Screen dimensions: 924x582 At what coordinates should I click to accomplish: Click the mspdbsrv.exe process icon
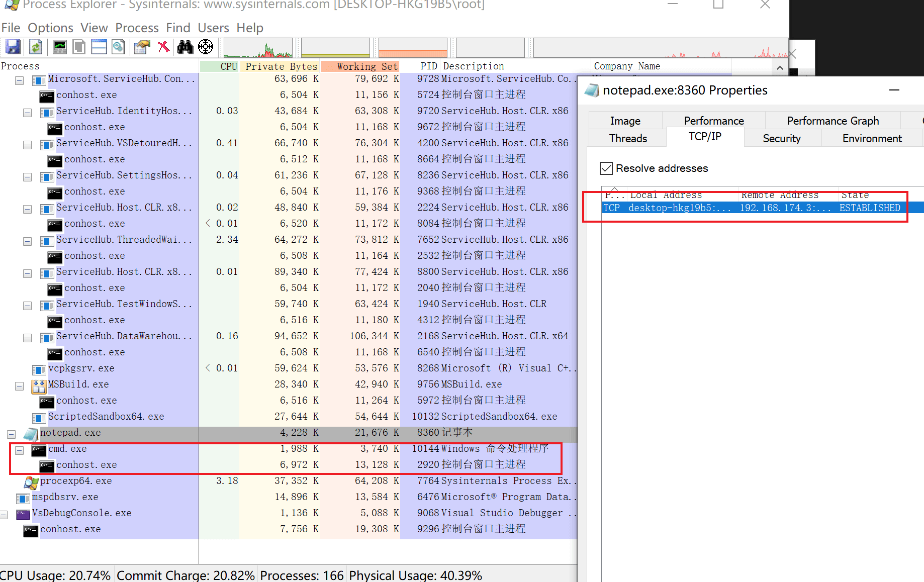point(23,498)
